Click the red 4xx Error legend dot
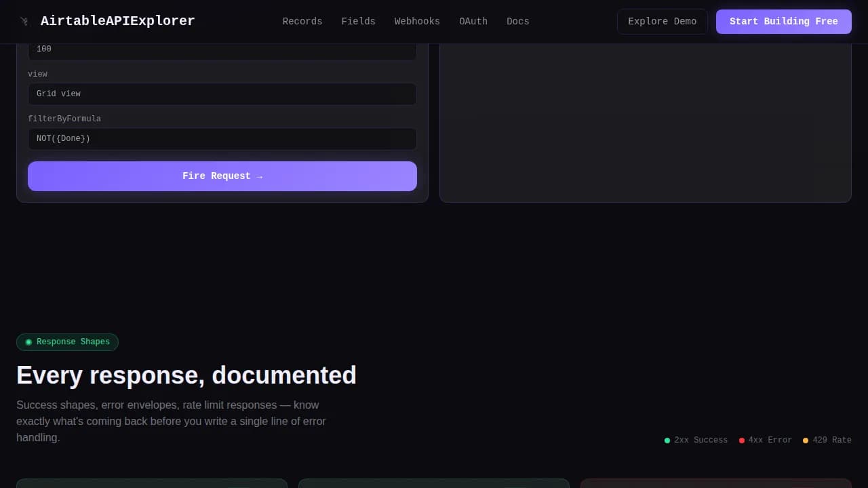 pyautogui.click(x=742, y=441)
